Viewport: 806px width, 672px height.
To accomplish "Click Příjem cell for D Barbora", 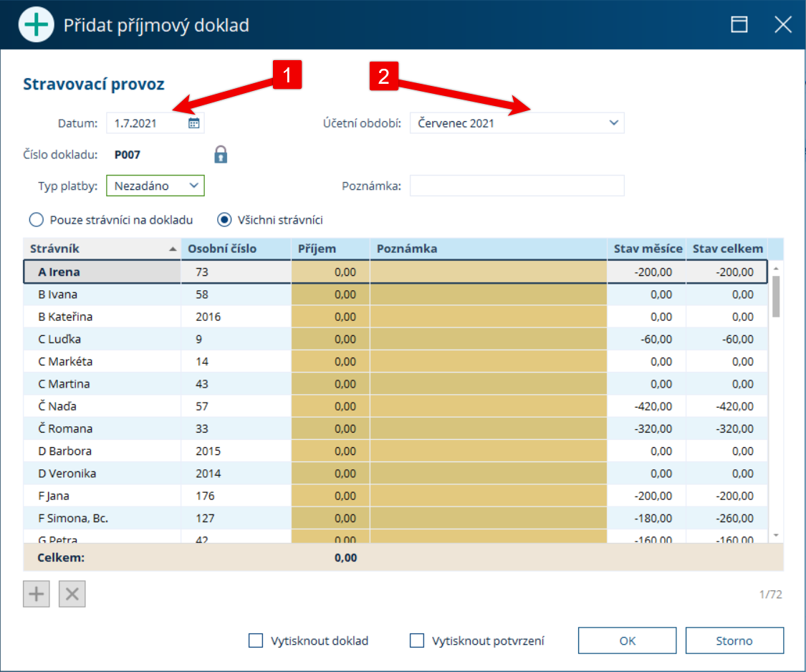I will 330,451.
